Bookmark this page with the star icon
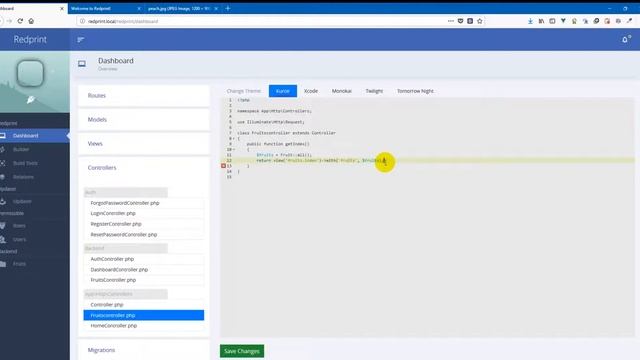The width and height of the screenshot is (640, 360). pyautogui.click(x=480, y=21)
